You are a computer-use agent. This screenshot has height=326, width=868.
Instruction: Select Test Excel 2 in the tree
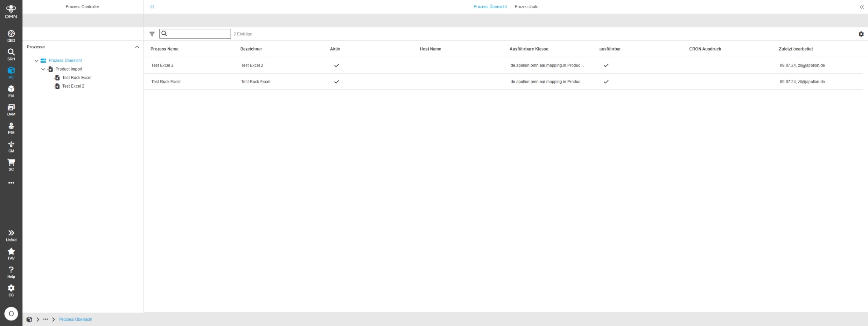click(x=73, y=86)
